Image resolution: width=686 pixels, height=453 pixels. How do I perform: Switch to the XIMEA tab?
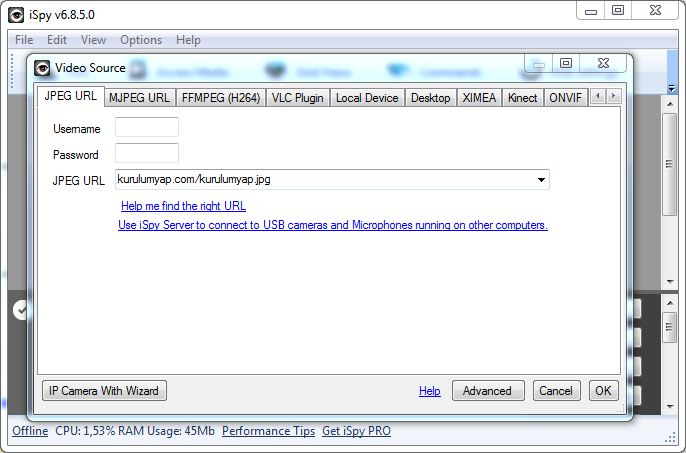pyautogui.click(x=479, y=98)
